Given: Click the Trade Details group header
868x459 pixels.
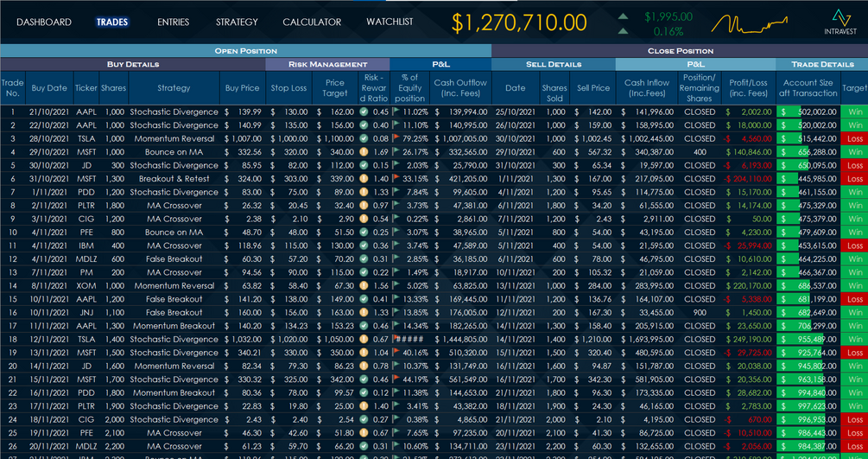Looking at the screenshot, I should click(x=822, y=64).
